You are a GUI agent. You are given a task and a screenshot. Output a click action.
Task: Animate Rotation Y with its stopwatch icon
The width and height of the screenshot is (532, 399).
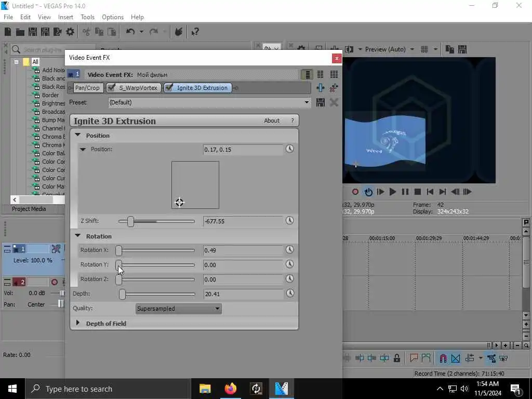pos(289,264)
